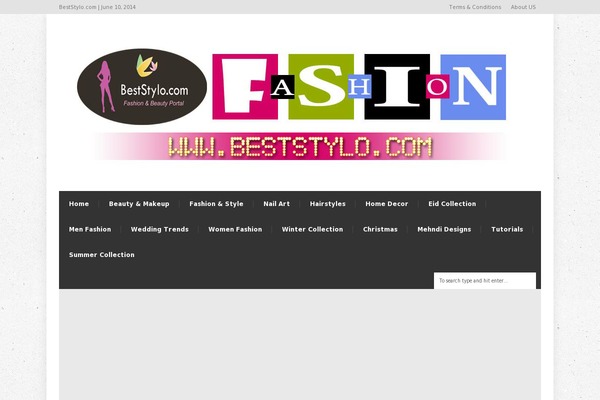Screen dimensions: 600x400
Task: Open the Home menu item
Action: point(79,204)
